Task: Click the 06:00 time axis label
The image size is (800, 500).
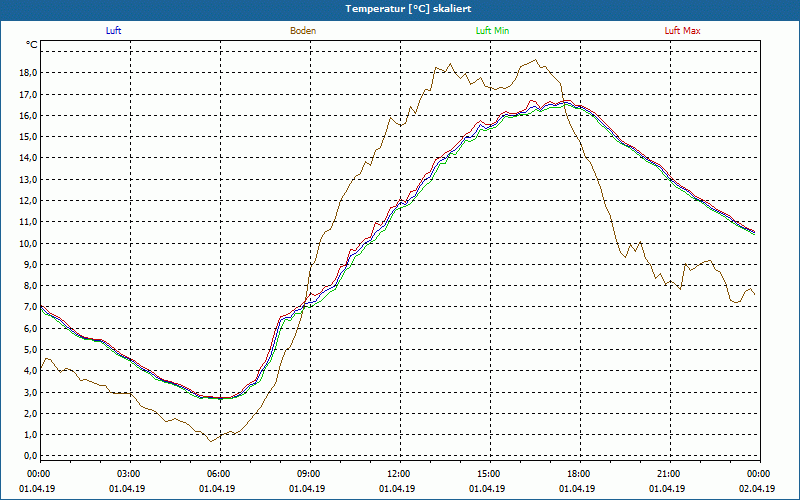Action: [x=217, y=474]
